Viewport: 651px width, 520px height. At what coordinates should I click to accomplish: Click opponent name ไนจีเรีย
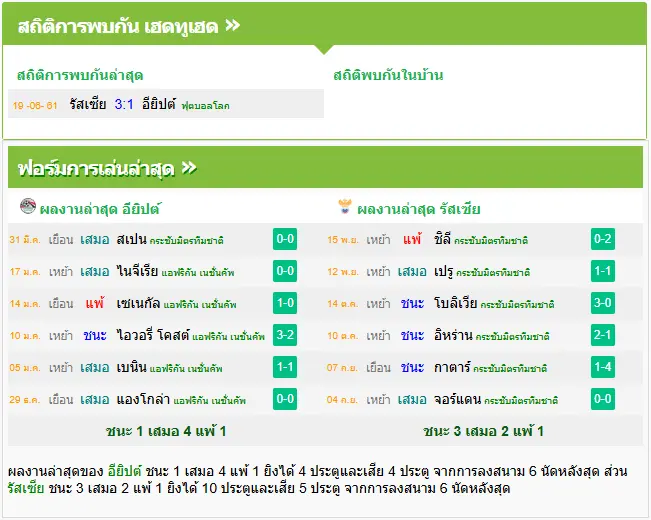coord(137,271)
